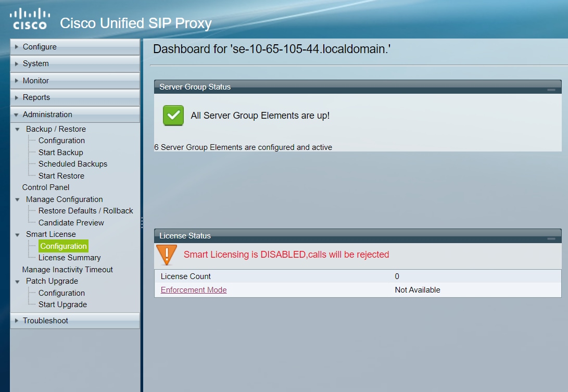The image size is (568, 392).
Task: Open the System menu
Action: (x=75, y=64)
